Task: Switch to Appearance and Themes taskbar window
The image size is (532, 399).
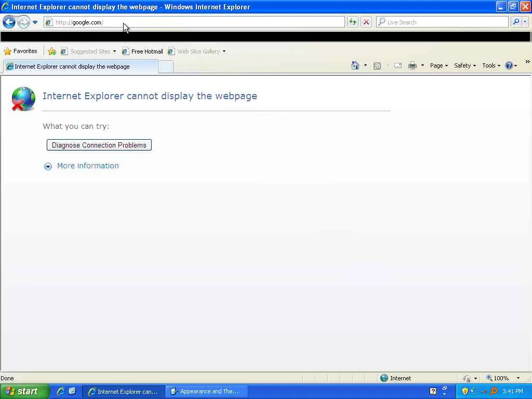Action: pyautogui.click(x=207, y=392)
